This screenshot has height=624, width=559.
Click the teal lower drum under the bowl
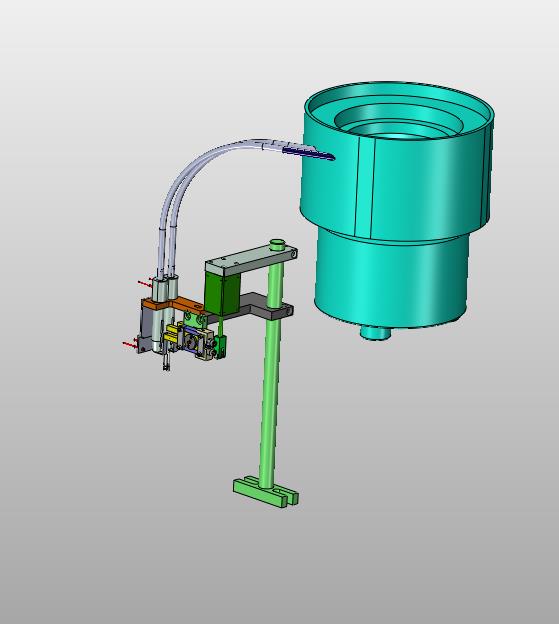[392, 281]
